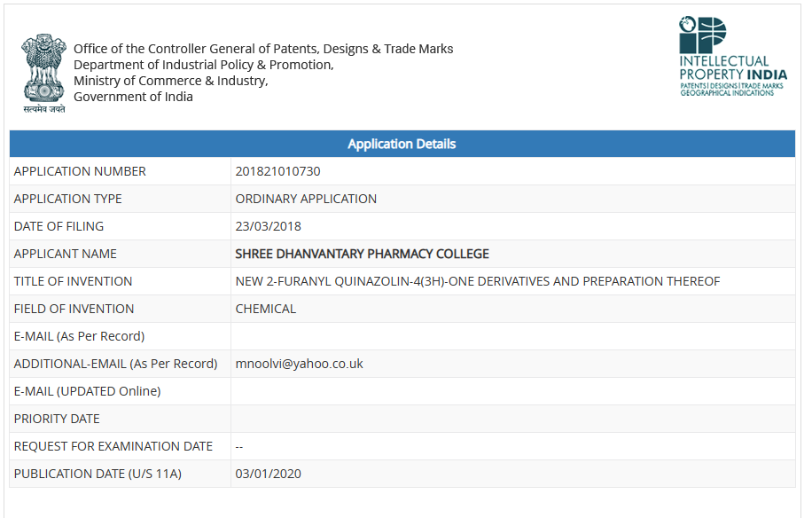The image size is (812, 518).
Task: Click the REQUEST FOR EXAMINATION DATE label
Action: pos(113,446)
